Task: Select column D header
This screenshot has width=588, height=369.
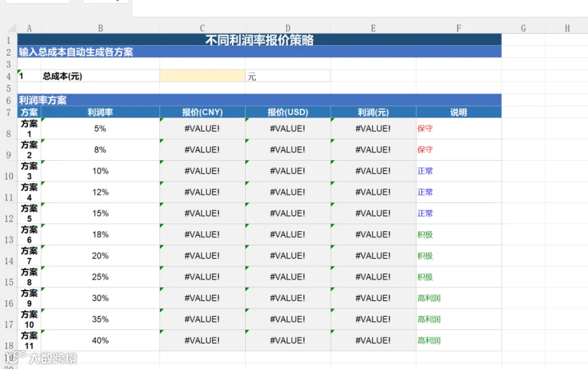Action: [287, 28]
